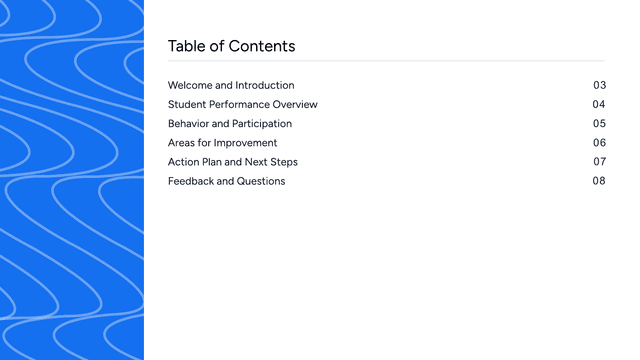Click the word "Overview" in the list

pyautogui.click(x=295, y=104)
